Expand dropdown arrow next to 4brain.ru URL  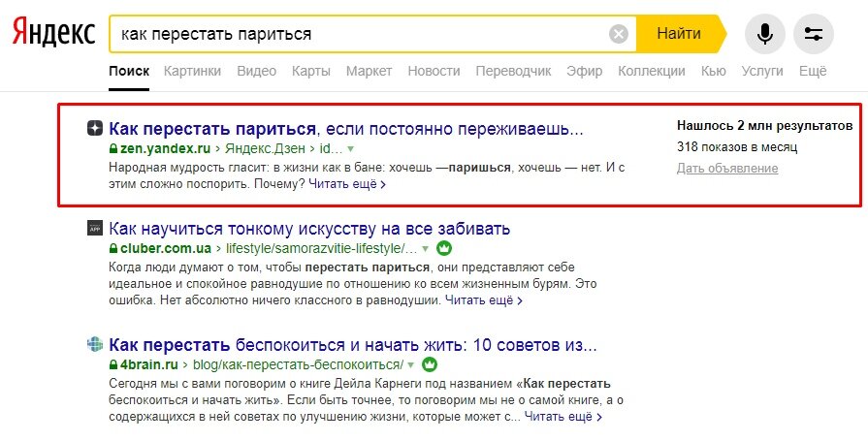[411, 365]
